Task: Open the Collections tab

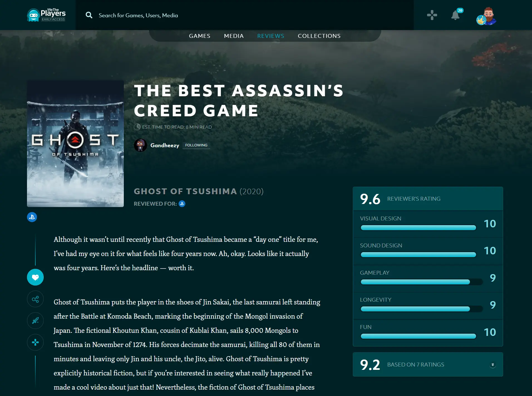Action: click(x=319, y=36)
